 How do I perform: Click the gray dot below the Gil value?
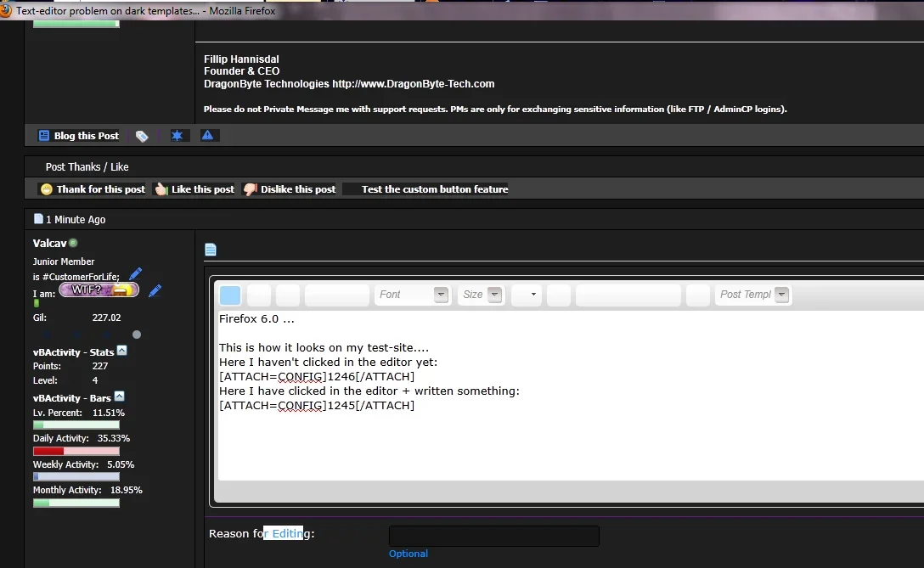(137, 335)
